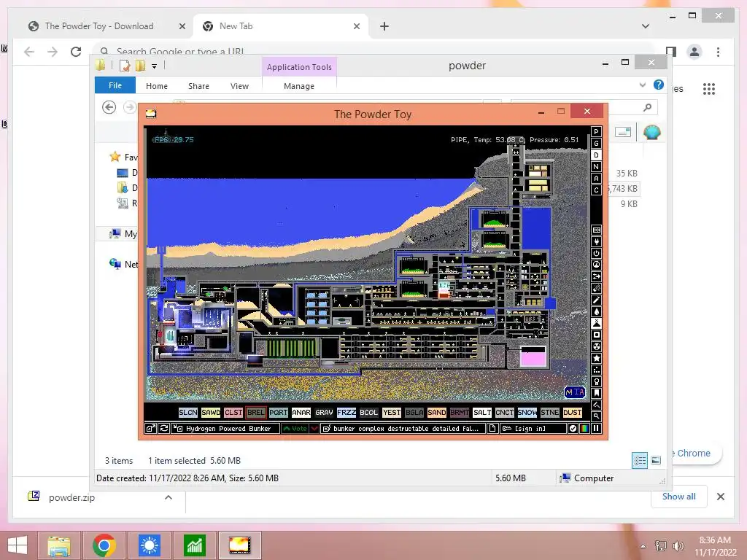Select the Solids category square icon
The width and height of the screenshot is (747, 560).
click(596, 335)
